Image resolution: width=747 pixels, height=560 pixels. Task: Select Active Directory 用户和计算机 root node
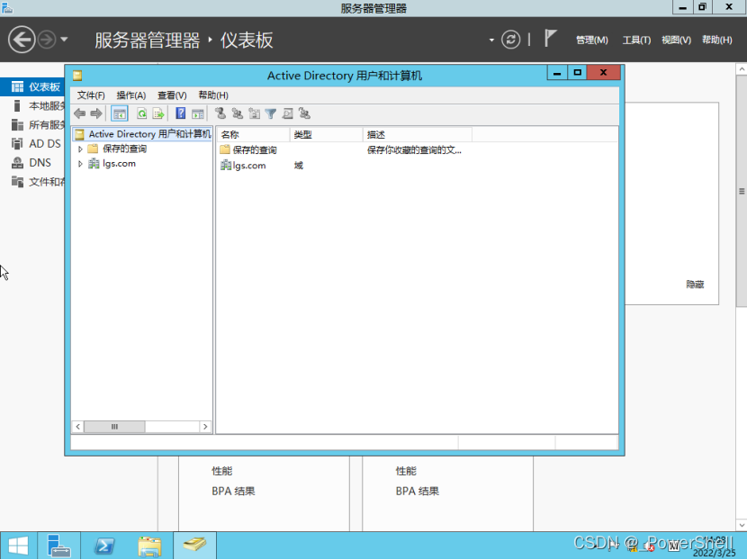[x=142, y=134]
